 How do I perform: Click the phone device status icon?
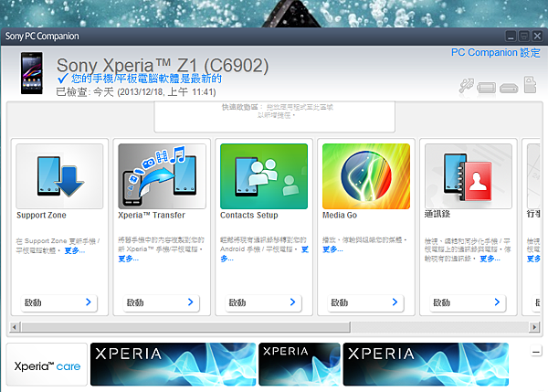point(486,87)
